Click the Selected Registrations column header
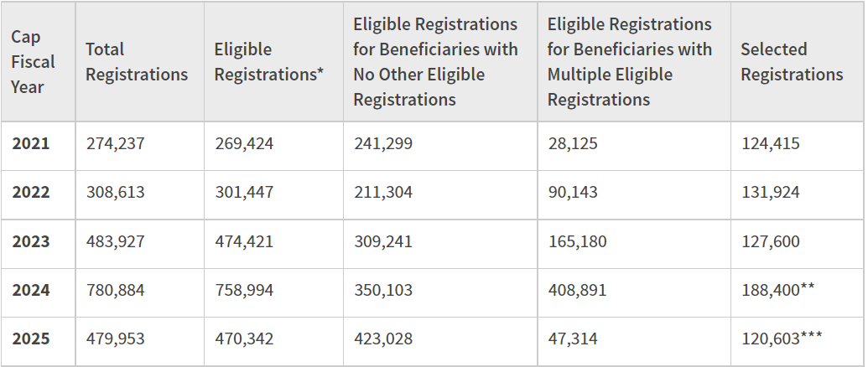868x367 pixels. coord(792,62)
